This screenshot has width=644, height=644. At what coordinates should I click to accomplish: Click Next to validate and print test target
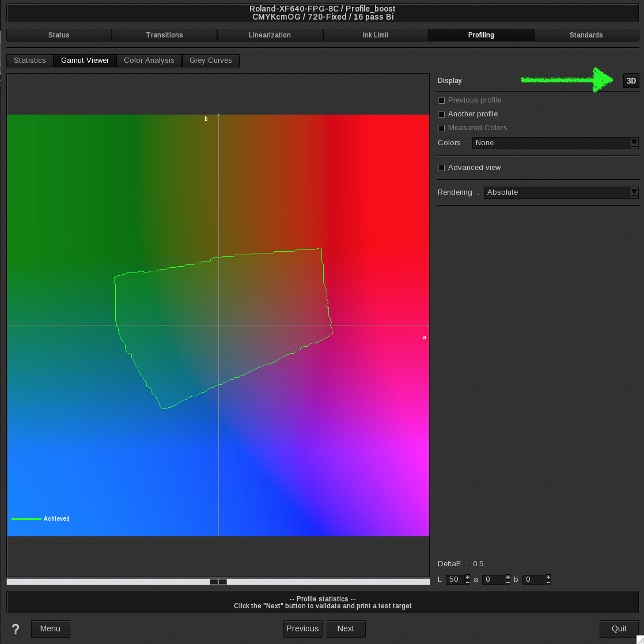[x=346, y=628]
